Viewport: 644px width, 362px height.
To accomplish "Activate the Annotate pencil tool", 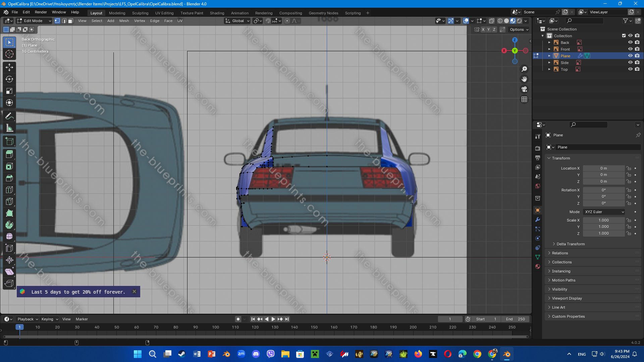I will coord(9,116).
